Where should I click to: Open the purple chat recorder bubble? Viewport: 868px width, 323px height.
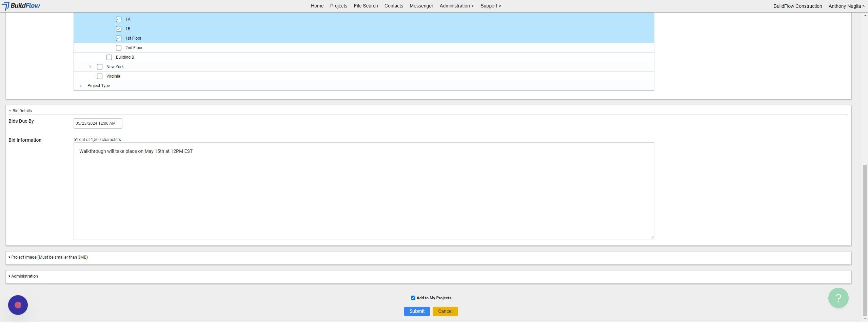tap(18, 305)
